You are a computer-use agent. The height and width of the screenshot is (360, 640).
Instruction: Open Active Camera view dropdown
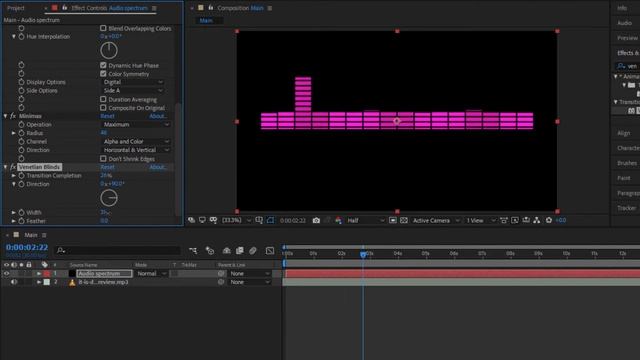tap(436, 220)
